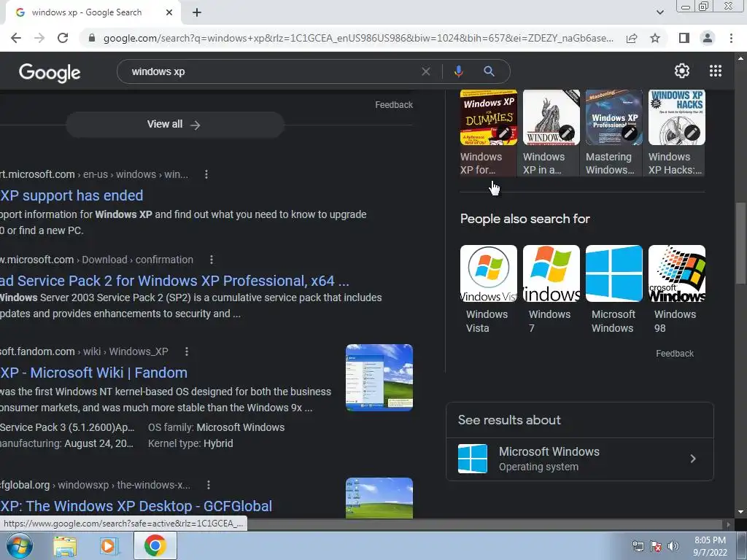Toggle the Chrome side panel
This screenshot has height=560, width=747.
click(684, 38)
